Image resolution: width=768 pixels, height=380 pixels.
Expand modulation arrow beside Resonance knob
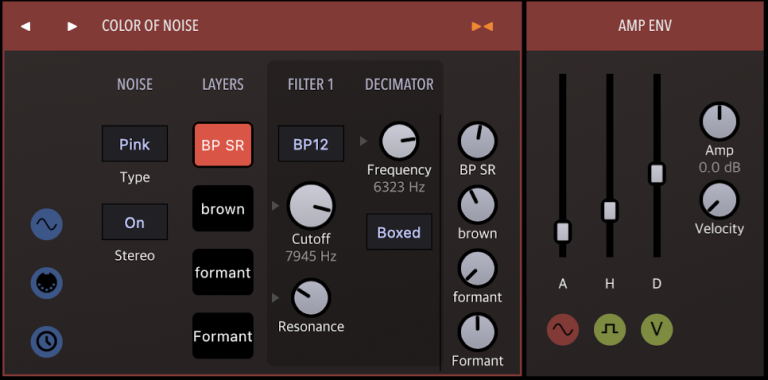point(275,297)
